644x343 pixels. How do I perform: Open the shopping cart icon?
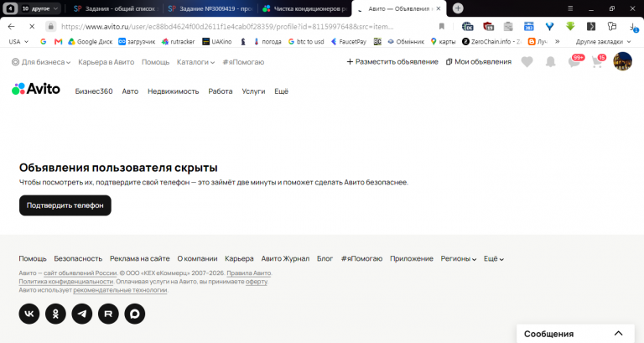pyautogui.click(x=598, y=61)
